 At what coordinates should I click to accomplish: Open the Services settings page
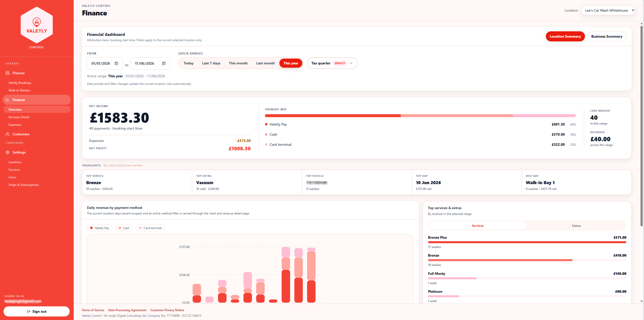coord(14,170)
